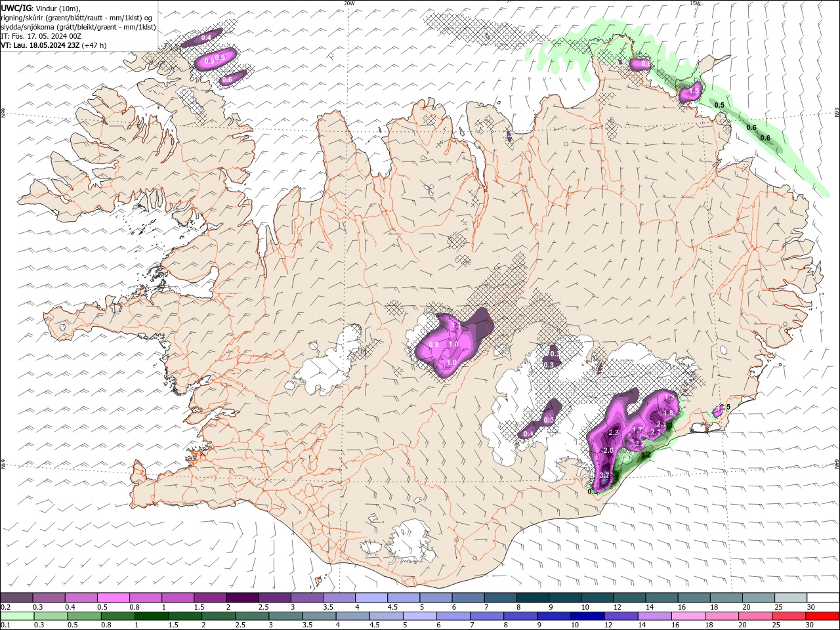Select the bright red 30 swatch in the lower legend
The image size is (840, 630).
pyautogui.click(x=823, y=616)
